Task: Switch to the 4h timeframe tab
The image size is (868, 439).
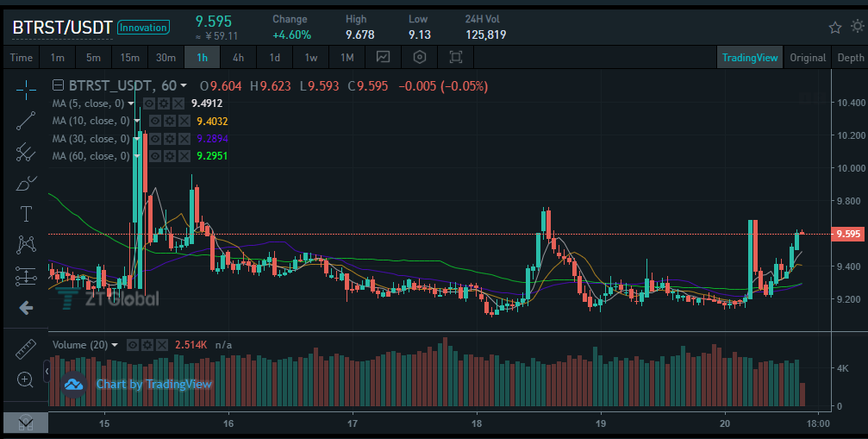Action: [238, 58]
